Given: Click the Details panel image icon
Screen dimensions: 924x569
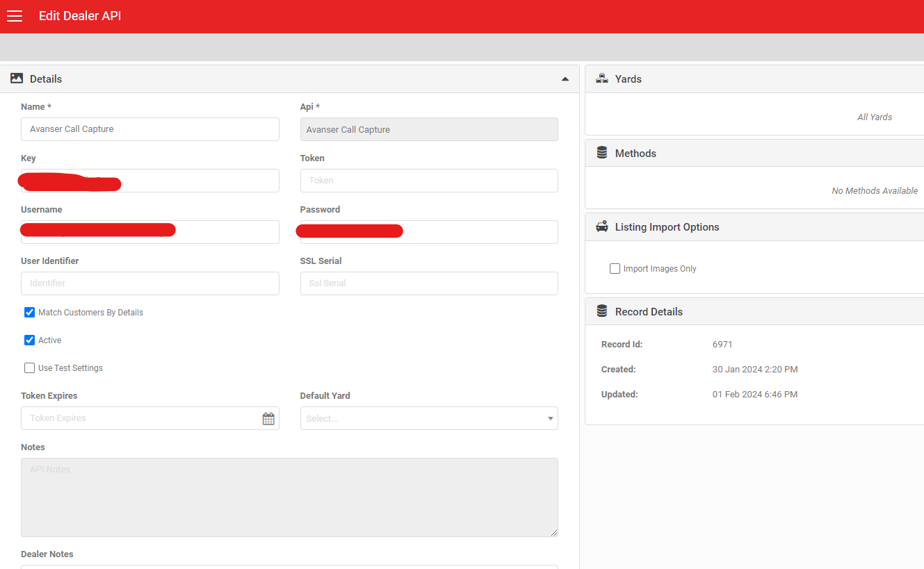Looking at the screenshot, I should [x=17, y=79].
